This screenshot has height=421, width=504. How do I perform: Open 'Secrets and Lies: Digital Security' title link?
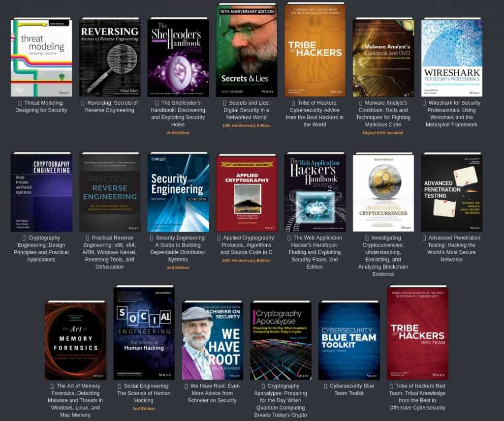click(x=247, y=110)
